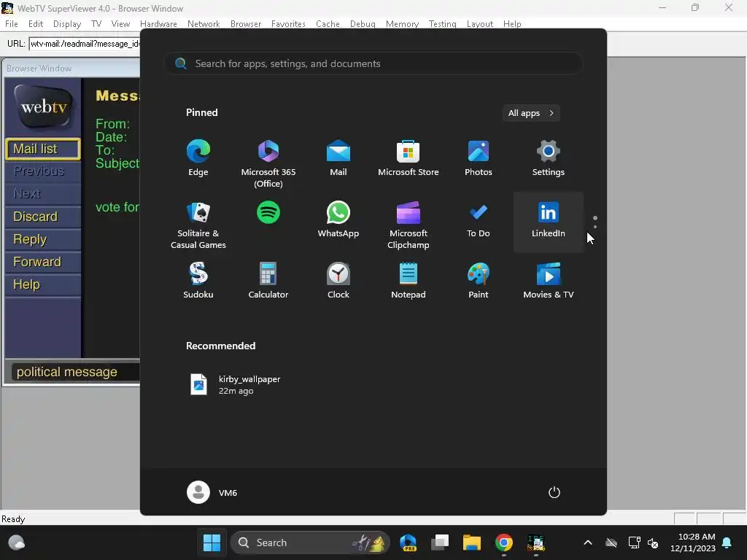This screenshot has height=560, width=747.
Task: Open the VM6 user account menu
Action: point(212,492)
